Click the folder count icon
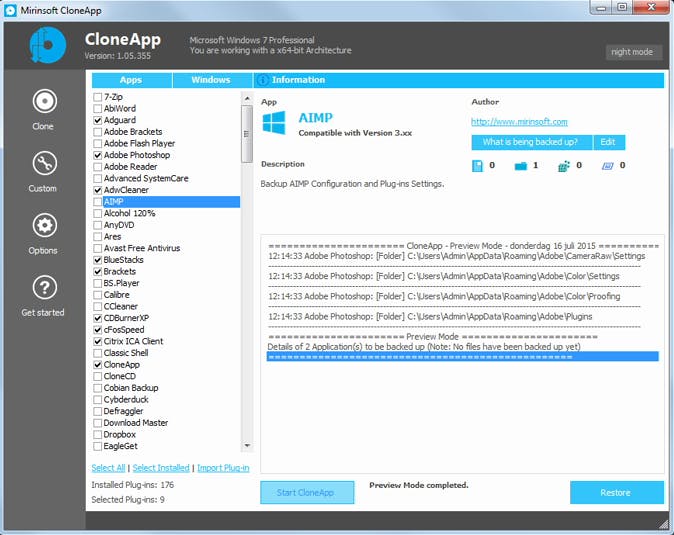The width and height of the screenshot is (674, 535). click(521, 166)
